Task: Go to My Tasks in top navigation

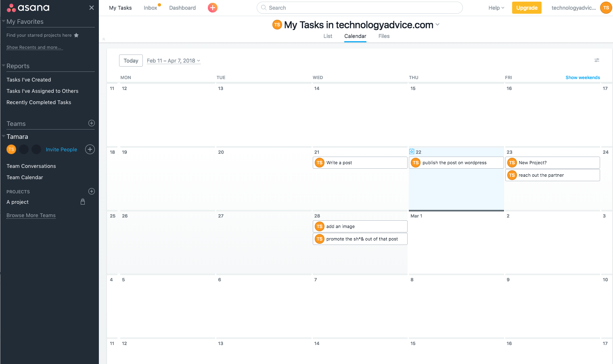Action: click(x=120, y=8)
